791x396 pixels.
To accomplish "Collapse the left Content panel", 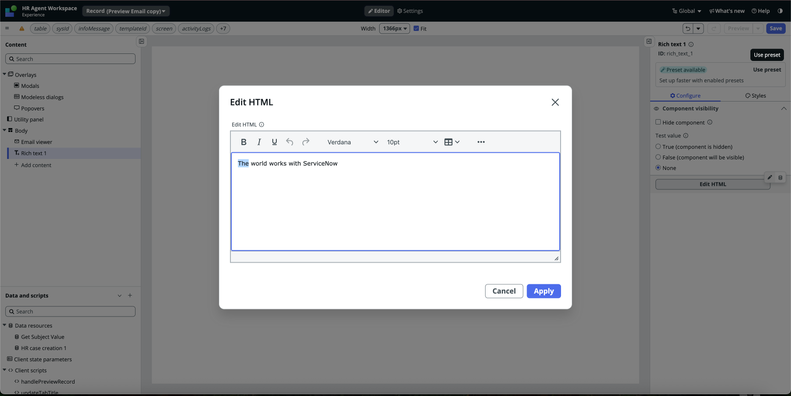I will pos(142,41).
